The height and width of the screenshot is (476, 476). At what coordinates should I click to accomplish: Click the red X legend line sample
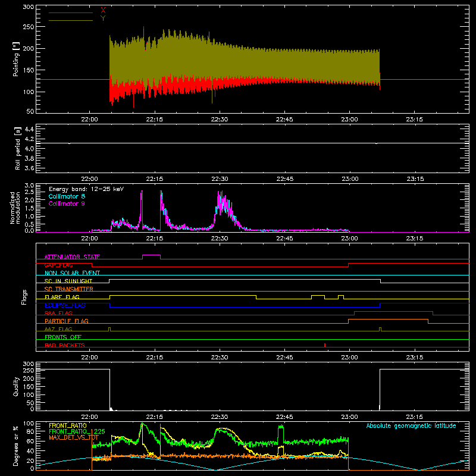[71, 12]
